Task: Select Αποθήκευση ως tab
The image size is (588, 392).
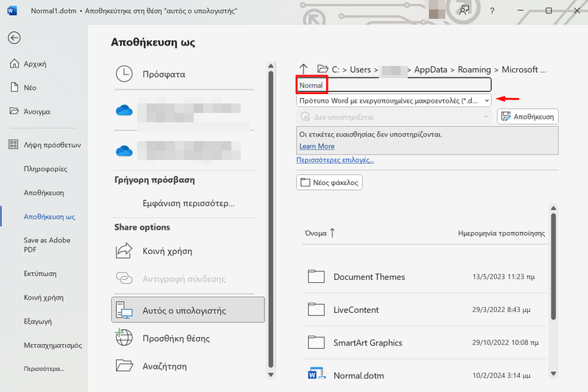Action: coord(49,217)
